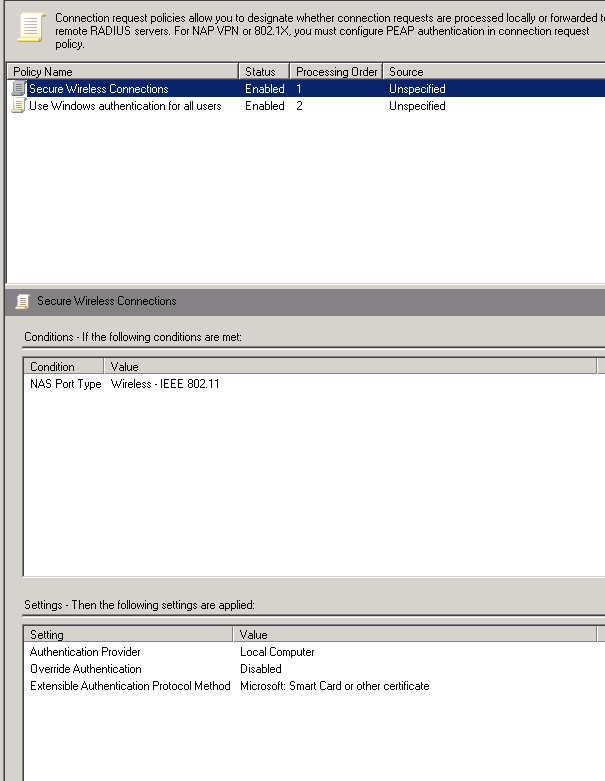Click the Condition column header
Image resolution: width=605 pixels, height=781 pixels.
tap(64, 367)
